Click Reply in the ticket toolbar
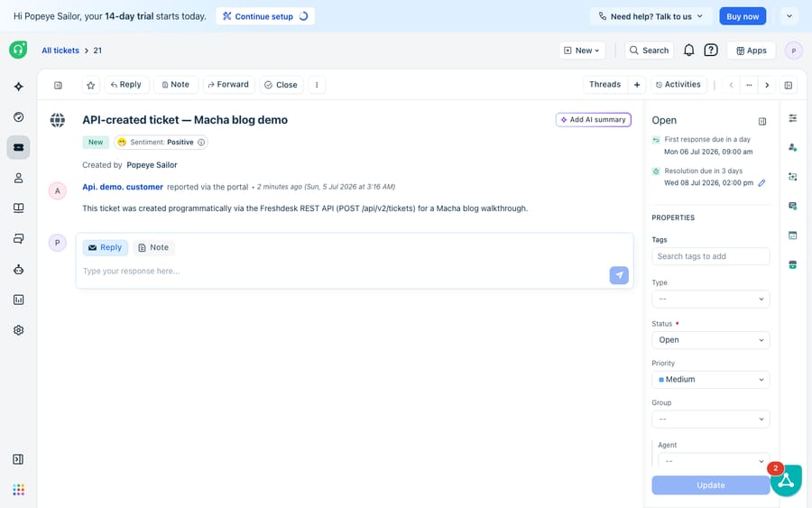This screenshot has width=812, height=508. pos(126,85)
